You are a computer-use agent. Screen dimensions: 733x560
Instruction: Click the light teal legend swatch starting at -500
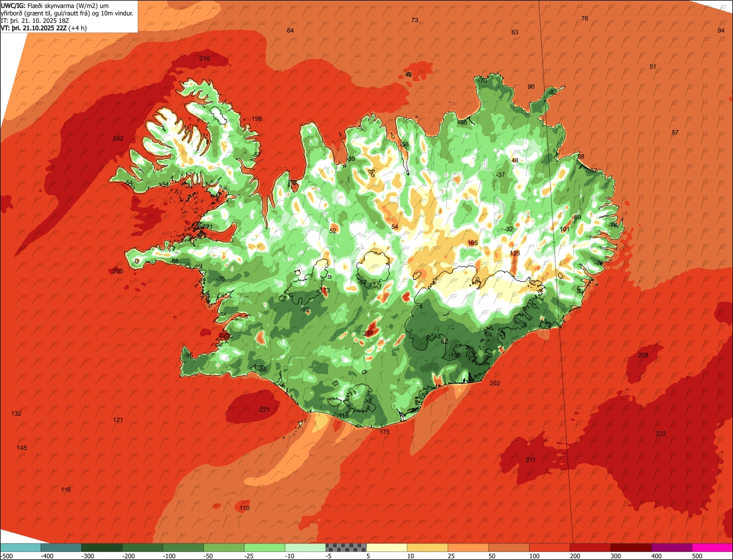[20, 547]
